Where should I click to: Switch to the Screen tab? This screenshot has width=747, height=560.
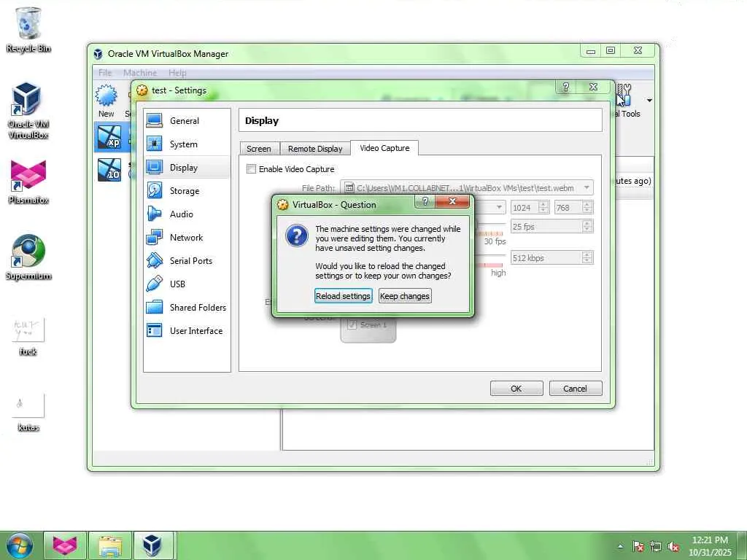[259, 149]
